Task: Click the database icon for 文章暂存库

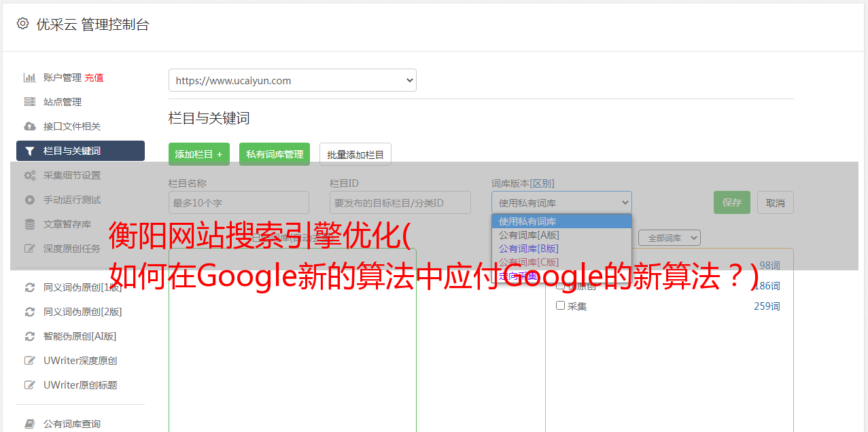Action: coord(30,224)
